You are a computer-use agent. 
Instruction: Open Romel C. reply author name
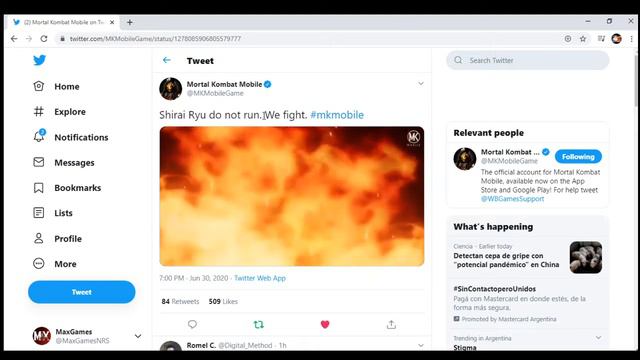[x=201, y=346]
